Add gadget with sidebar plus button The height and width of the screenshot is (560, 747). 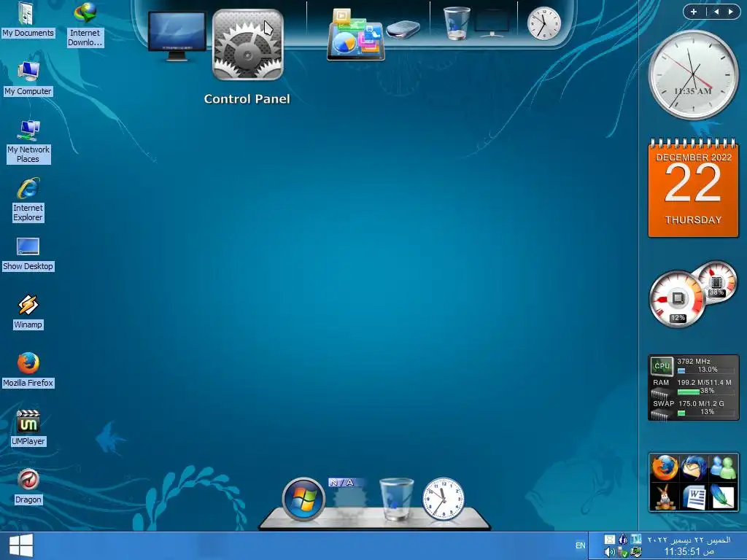tap(694, 12)
